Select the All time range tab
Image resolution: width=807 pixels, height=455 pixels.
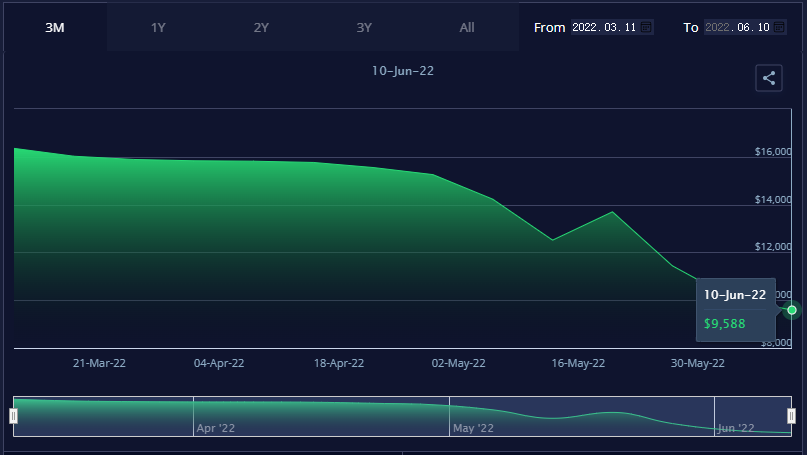[467, 27]
